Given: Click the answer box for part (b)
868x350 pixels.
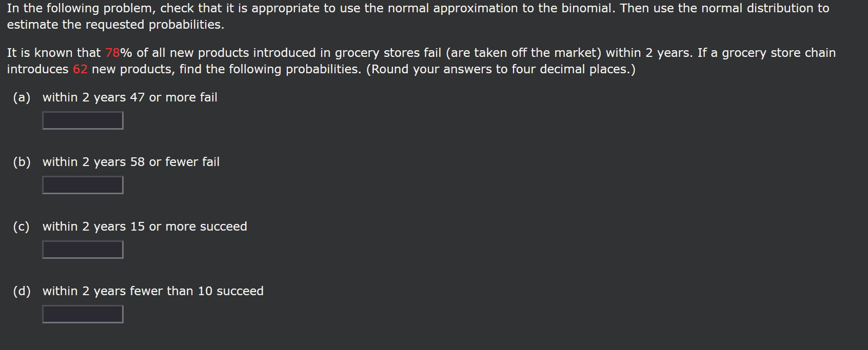Looking at the screenshot, I should 83,185.
